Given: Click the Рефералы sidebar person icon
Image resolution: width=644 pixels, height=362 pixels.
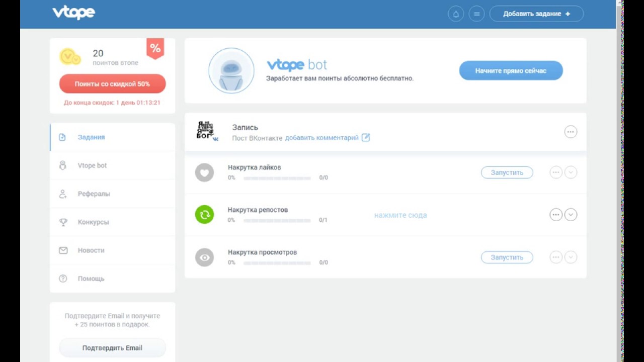Looking at the screenshot, I should (63, 194).
